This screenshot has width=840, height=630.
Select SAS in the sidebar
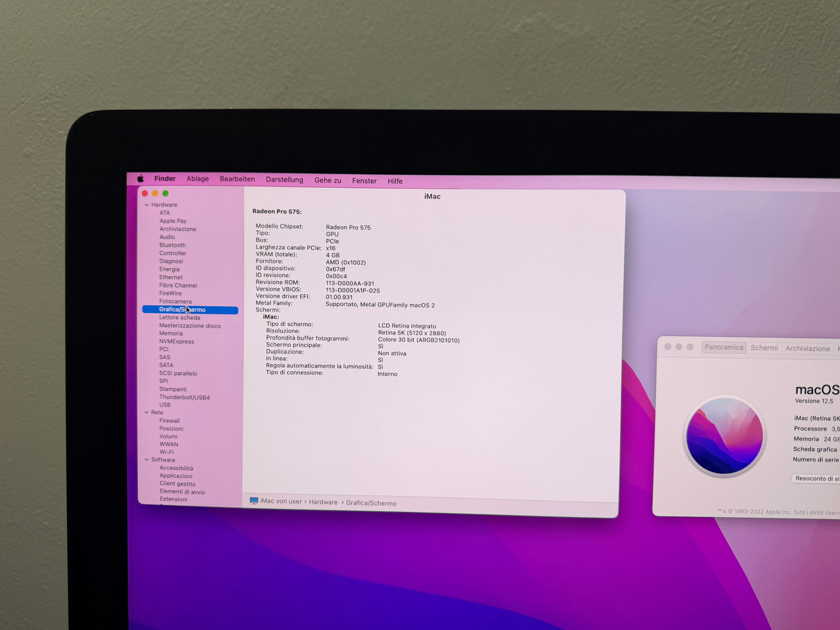(x=165, y=357)
